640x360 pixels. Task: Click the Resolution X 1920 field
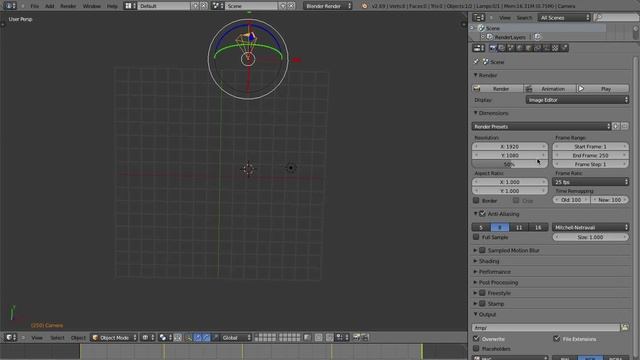(x=509, y=147)
